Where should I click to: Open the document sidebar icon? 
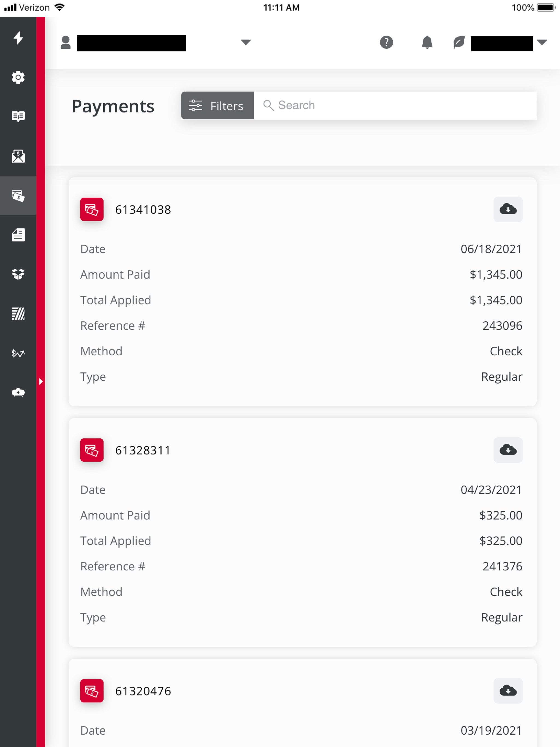click(18, 235)
